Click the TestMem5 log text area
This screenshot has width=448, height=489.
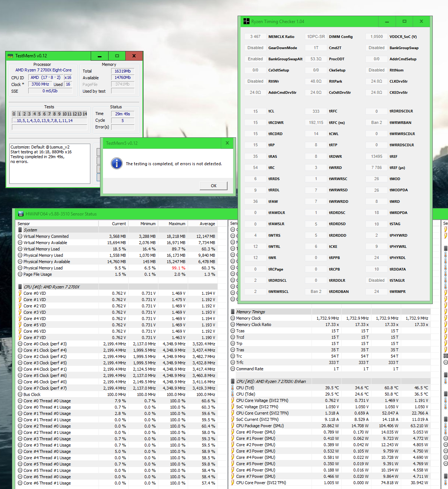(x=50, y=164)
